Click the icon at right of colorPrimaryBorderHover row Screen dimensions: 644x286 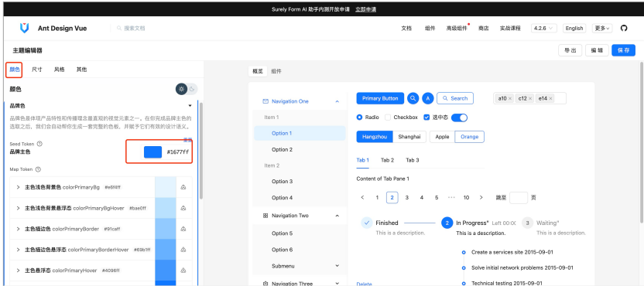pyautogui.click(x=183, y=250)
